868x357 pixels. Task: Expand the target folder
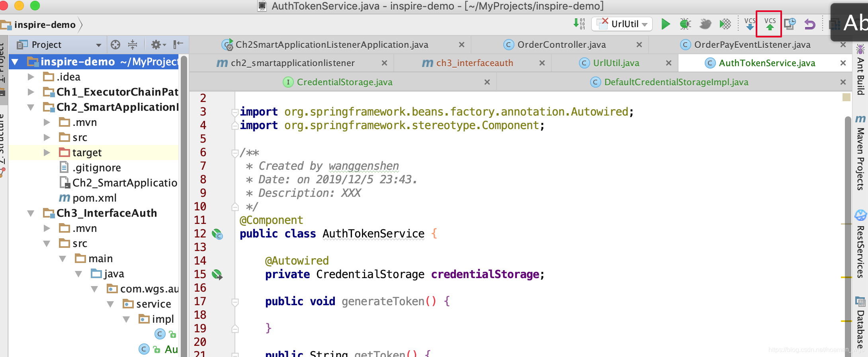coord(47,153)
